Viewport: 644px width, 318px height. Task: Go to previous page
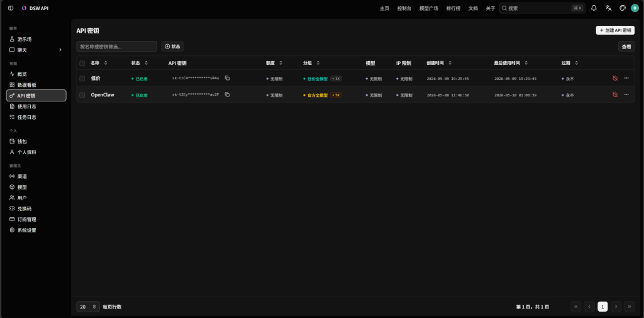[589, 307]
